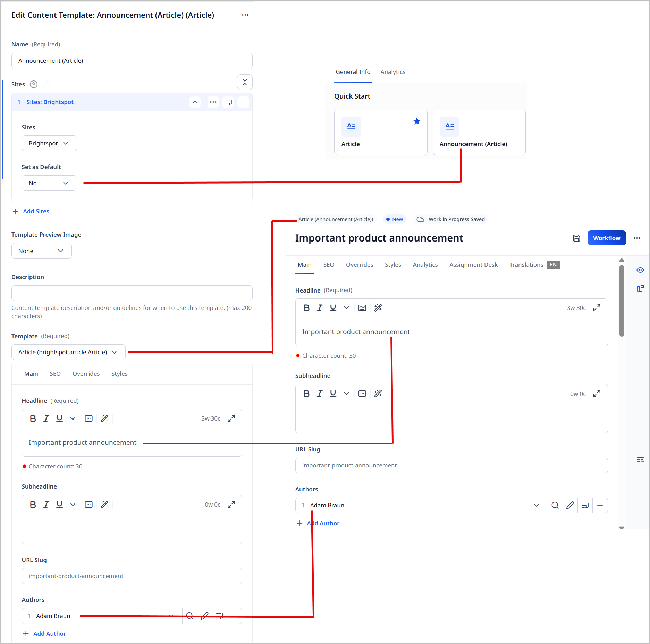This screenshot has width=650, height=644.
Task: Toggle italic formatting in the Subheadline field
Action: point(320,393)
